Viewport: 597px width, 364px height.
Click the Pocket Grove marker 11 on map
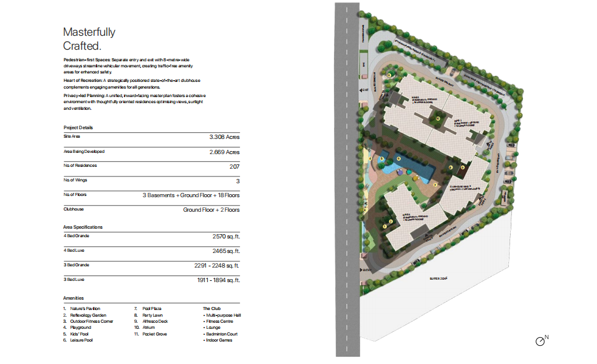coord(389,75)
